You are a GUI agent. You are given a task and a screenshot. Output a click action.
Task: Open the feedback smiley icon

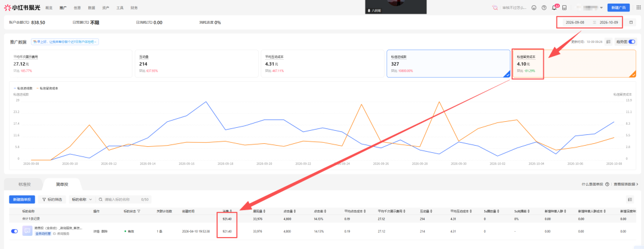(x=534, y=7)
